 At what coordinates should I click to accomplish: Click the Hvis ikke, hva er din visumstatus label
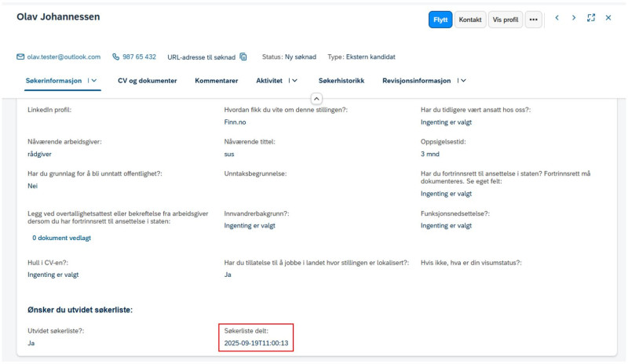tap(471, 263)
